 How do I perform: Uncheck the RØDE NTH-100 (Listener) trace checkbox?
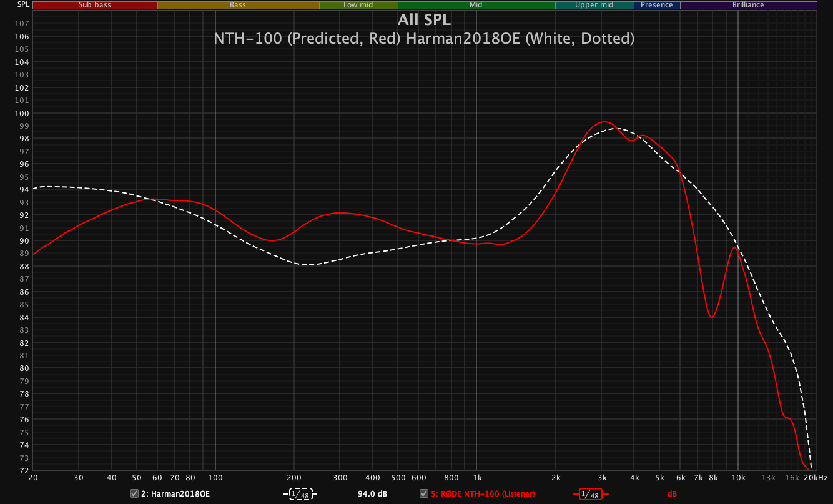pyautogui.click(x=424, y=493)
